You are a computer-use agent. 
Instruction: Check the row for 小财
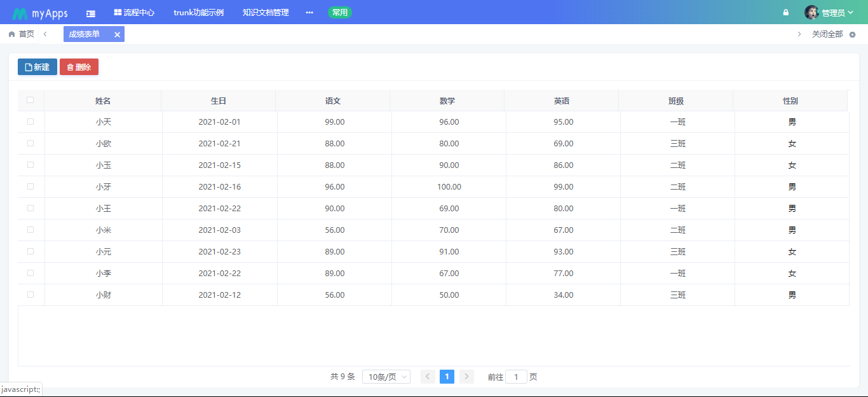pyautogui.click(x=30, y=295)
